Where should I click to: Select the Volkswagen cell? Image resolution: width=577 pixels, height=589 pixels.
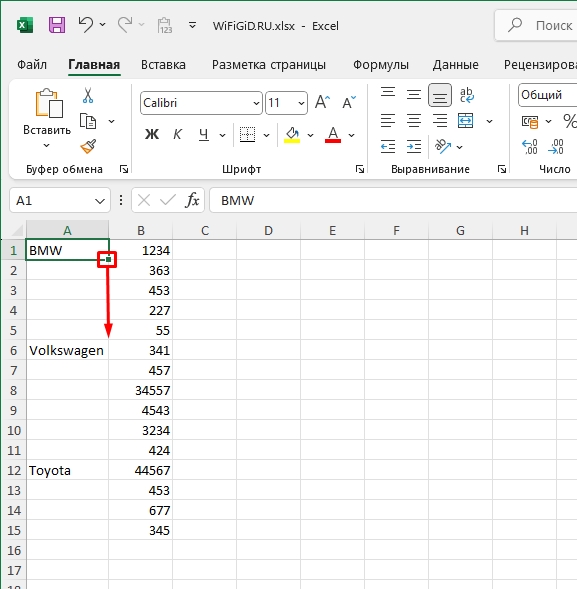click(68, 350)
